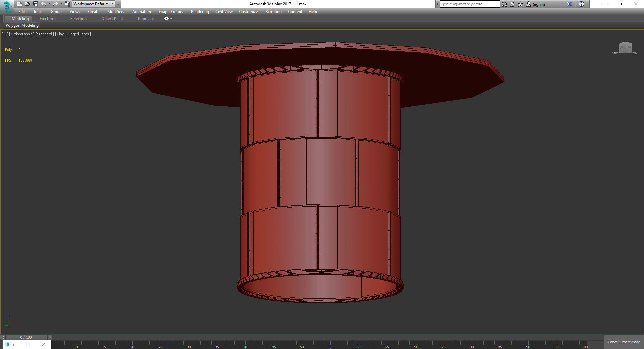
Task: Open the Graph Editors menu
Action: click(x=171, y=12)
